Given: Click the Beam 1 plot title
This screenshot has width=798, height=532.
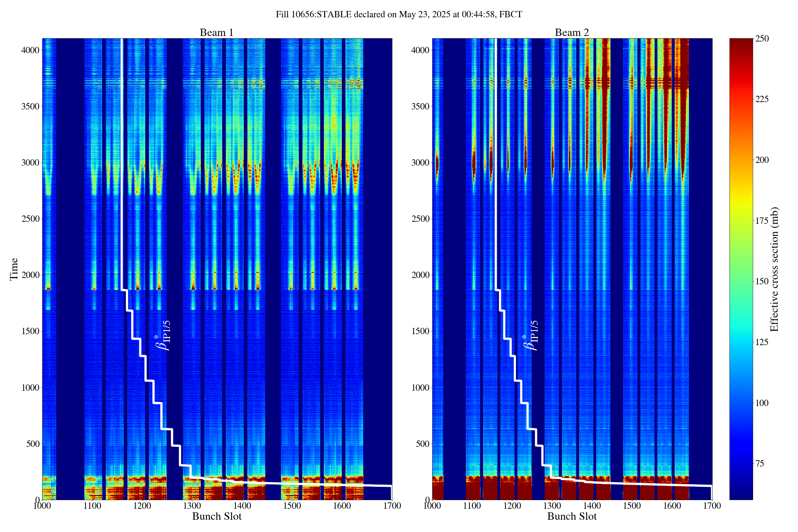Looking at the screenshot, I should pyautogui.click(x=216, y=33).
